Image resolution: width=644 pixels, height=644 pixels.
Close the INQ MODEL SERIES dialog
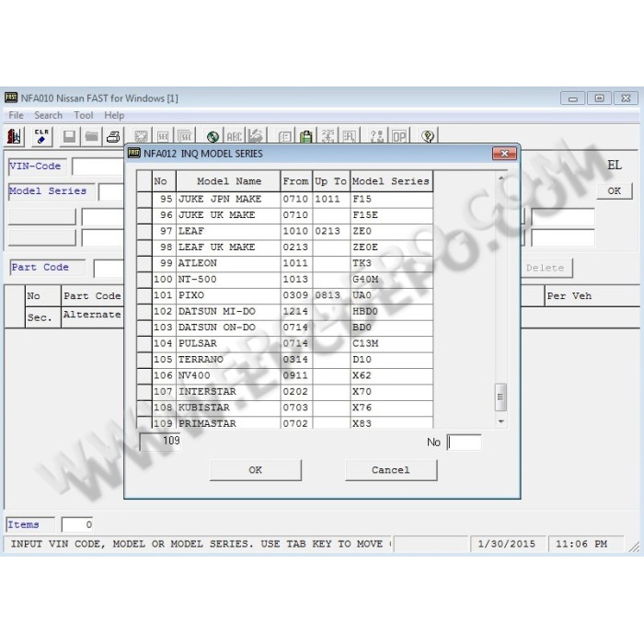click(504, 154)
